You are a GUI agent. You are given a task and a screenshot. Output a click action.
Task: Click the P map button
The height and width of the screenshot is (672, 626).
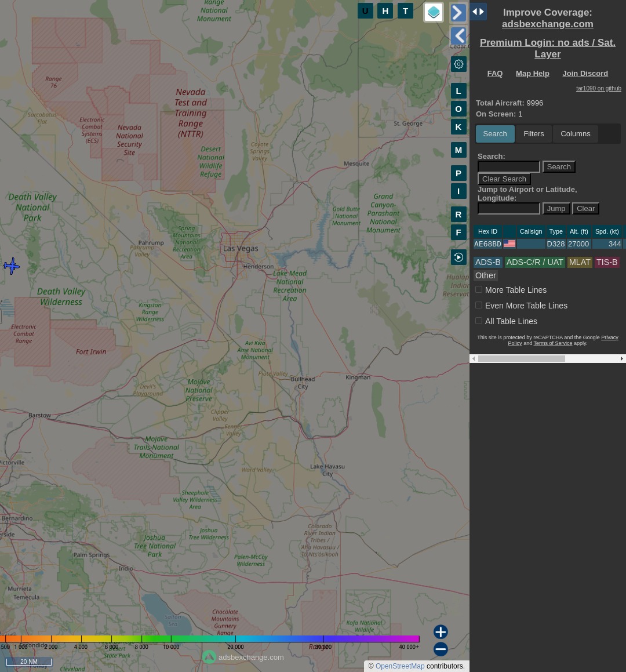tap(458, 173)
